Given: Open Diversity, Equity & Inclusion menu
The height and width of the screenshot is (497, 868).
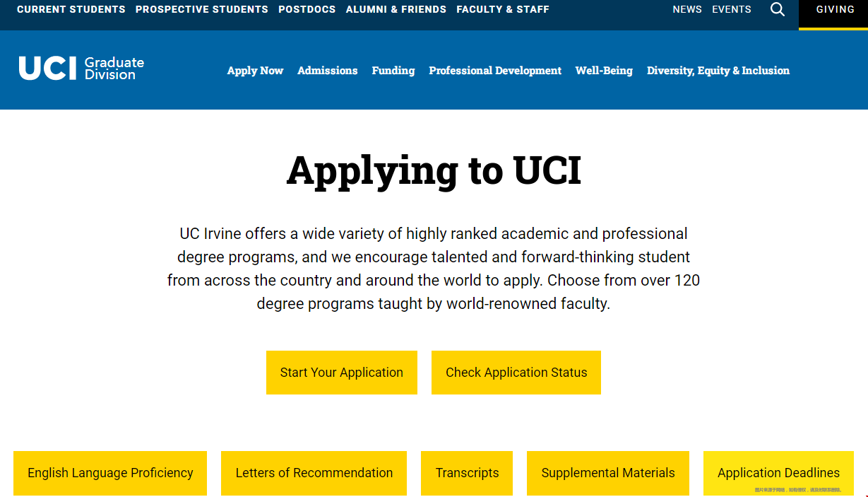Looking at the screenshot, I should point(718,71).
